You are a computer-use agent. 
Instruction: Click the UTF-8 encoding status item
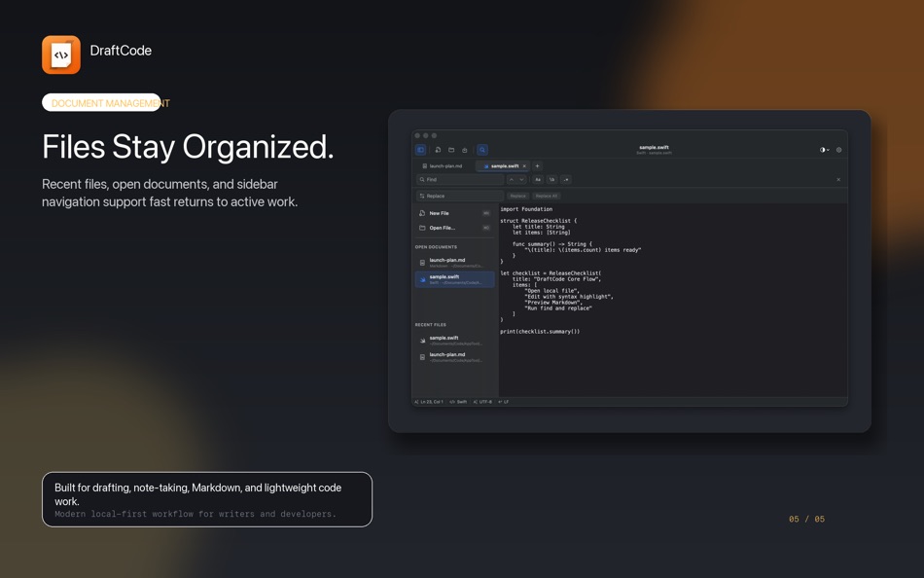pos(482,402)
